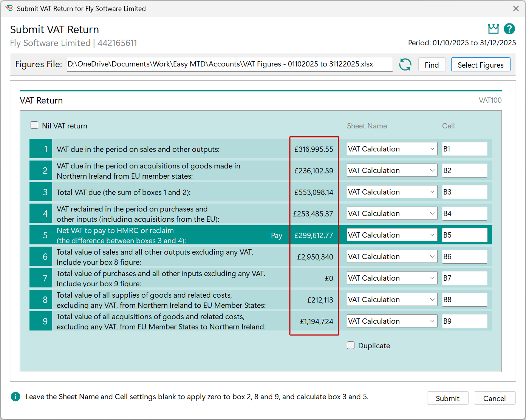The width and height of the screenshot is (526, 420).
Task: Click the Select Figures button
Action: (481, 65)
